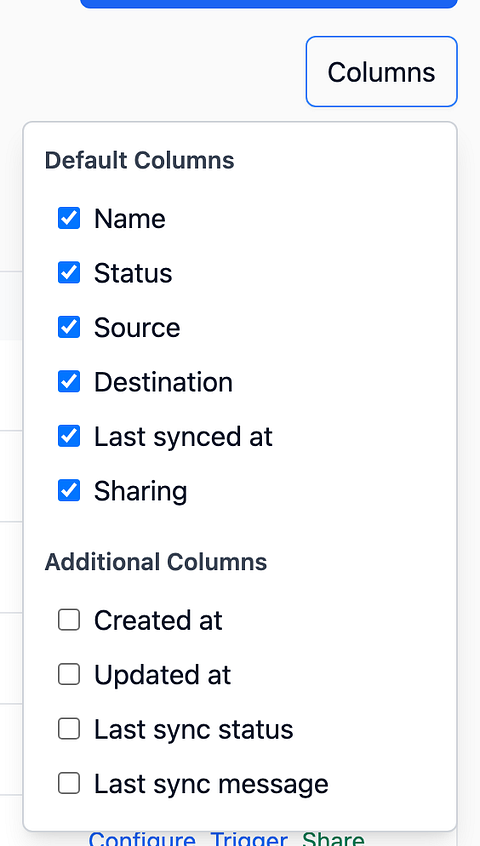Screen dimensions: 480x846
Task: Uncheck the Status column checkbox
Action: click(69, 272)
